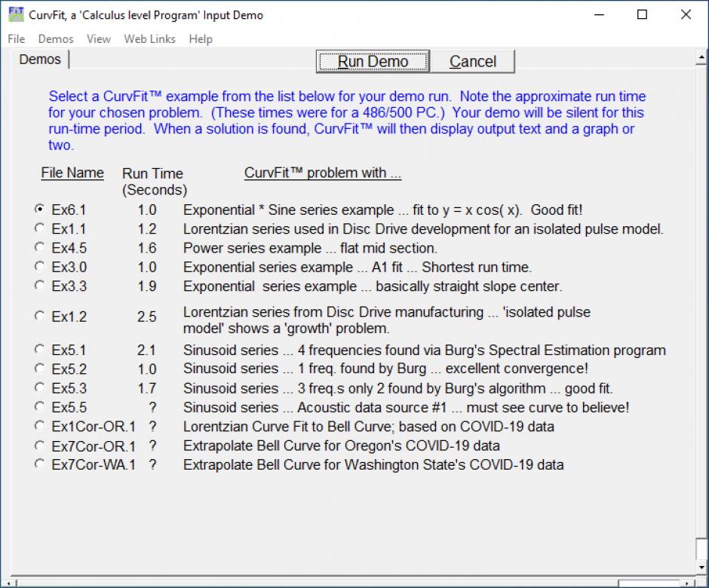Choose the Ex4.5 power series radio button

(40, 247)
